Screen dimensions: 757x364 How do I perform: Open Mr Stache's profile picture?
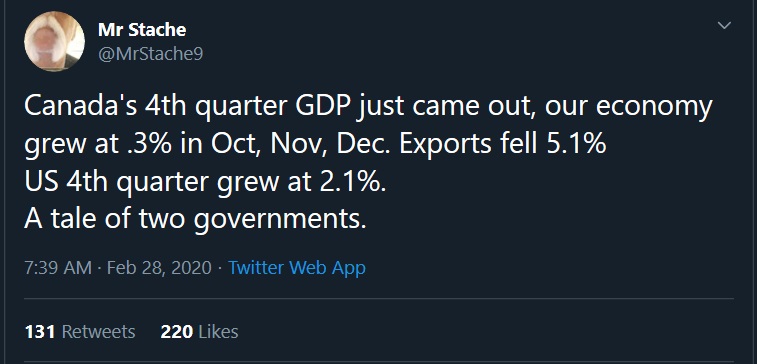(x=55, y=42)
